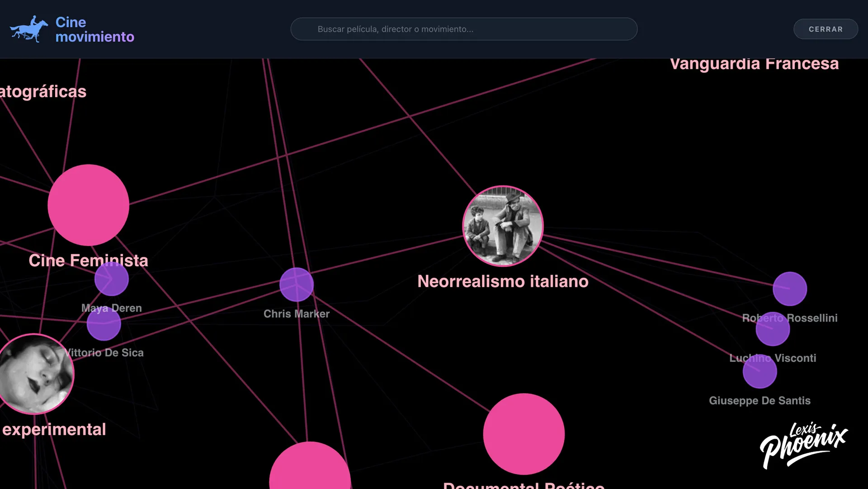Select the Luchino Visconti purple node
Image resolution: width=868 pixels, height=489 pixels.
(773, 329)
